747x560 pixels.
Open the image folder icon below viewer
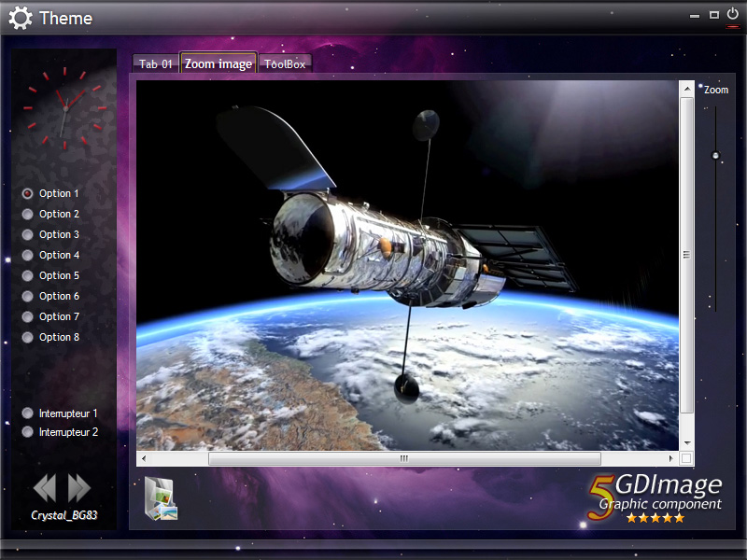tap(161, 498)
